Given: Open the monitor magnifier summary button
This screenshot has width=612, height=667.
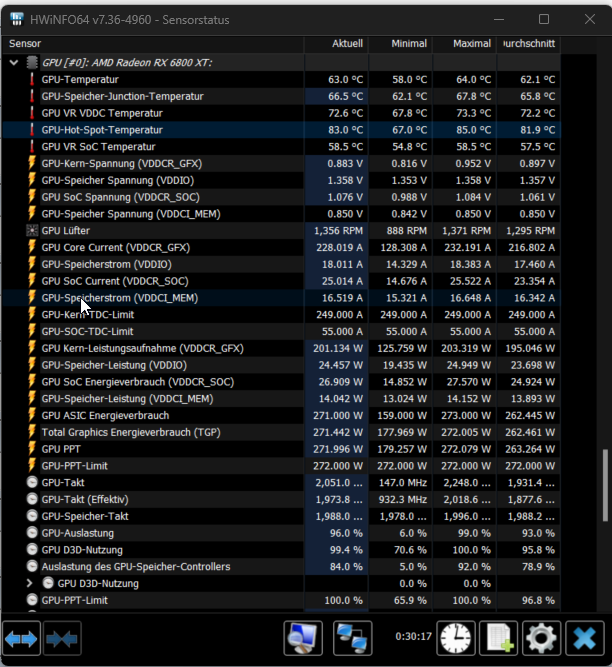Looking at the screenshot, I should click(x=303, y=638).
